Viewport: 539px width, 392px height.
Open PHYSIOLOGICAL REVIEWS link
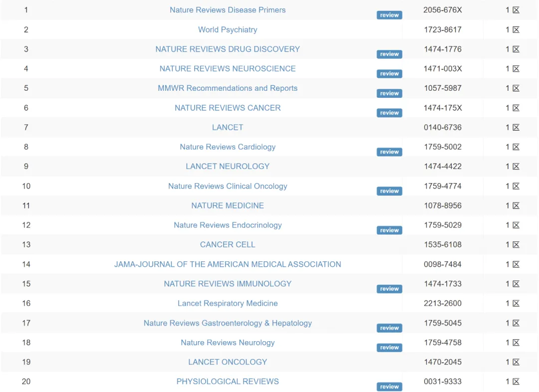point(228,382)
